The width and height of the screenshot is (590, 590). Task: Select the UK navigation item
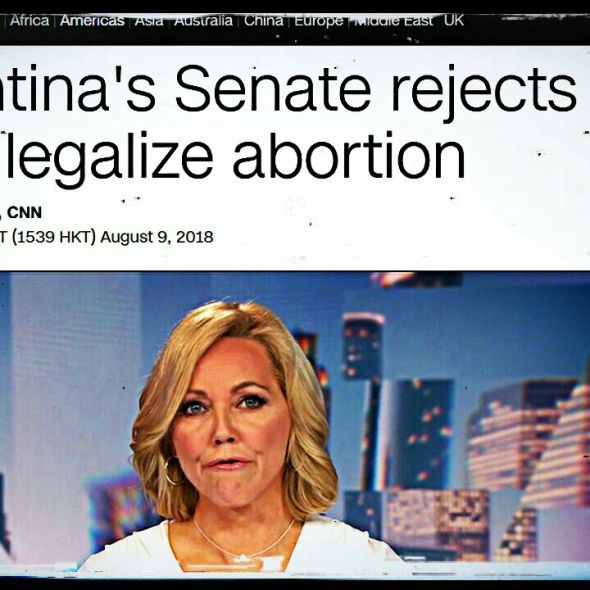[454, 20]
